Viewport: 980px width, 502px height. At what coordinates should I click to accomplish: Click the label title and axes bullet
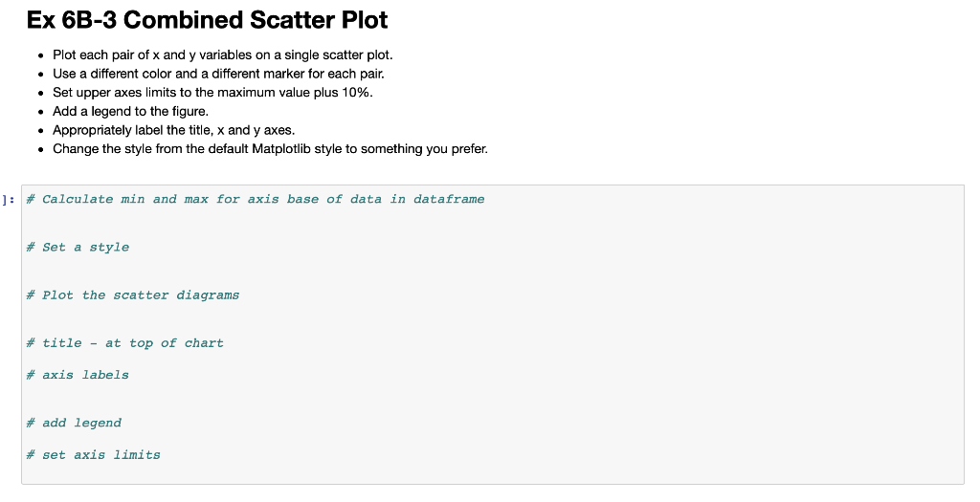(174, 130)
